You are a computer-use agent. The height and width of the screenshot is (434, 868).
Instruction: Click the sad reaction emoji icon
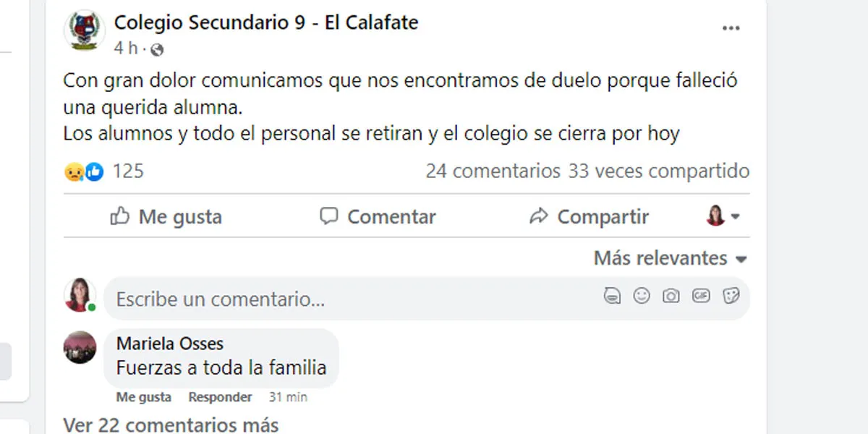pyautogui.click(x=73, y=172)
